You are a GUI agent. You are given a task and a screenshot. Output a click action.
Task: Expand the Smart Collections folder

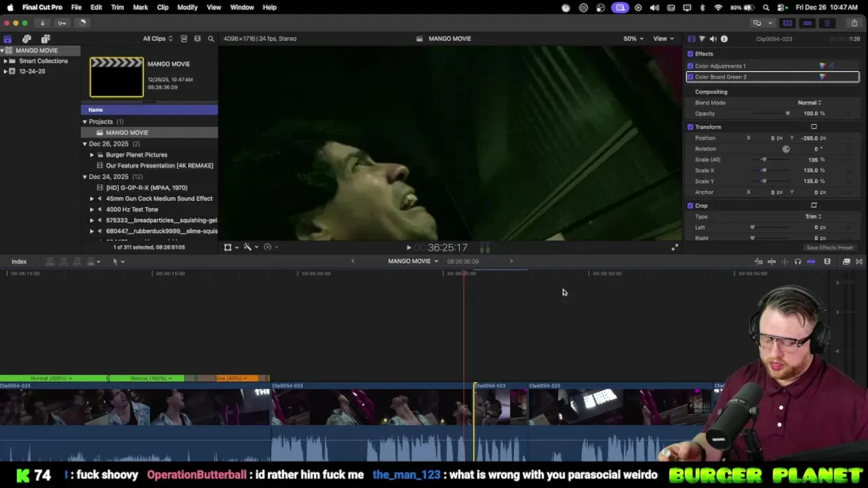[5, 61]
